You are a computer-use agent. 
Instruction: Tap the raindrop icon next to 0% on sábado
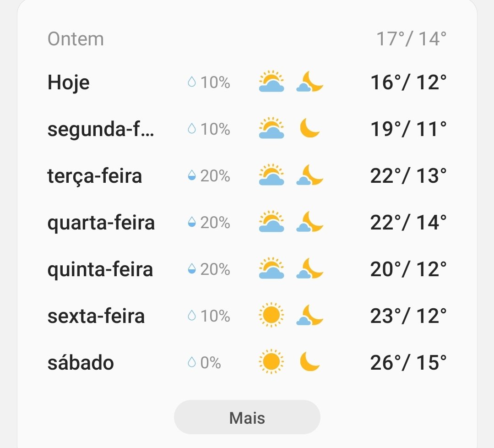[x=191, y=362]
